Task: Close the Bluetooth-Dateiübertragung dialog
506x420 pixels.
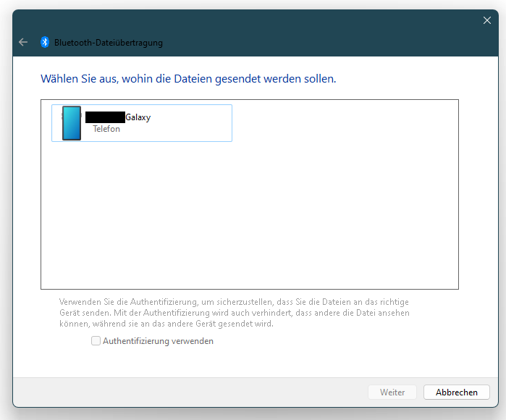Action: [x=487, y=21]
